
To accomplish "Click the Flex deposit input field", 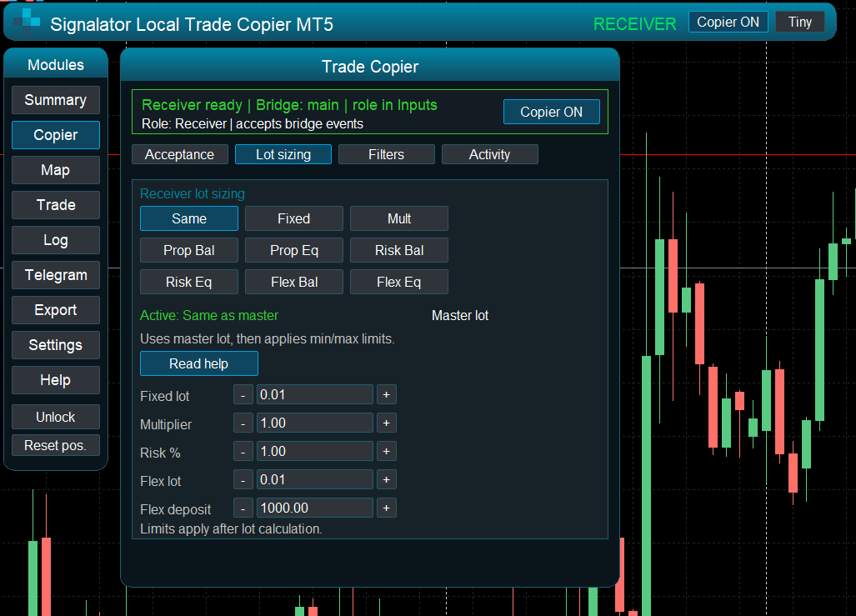I will coord(315,508).
